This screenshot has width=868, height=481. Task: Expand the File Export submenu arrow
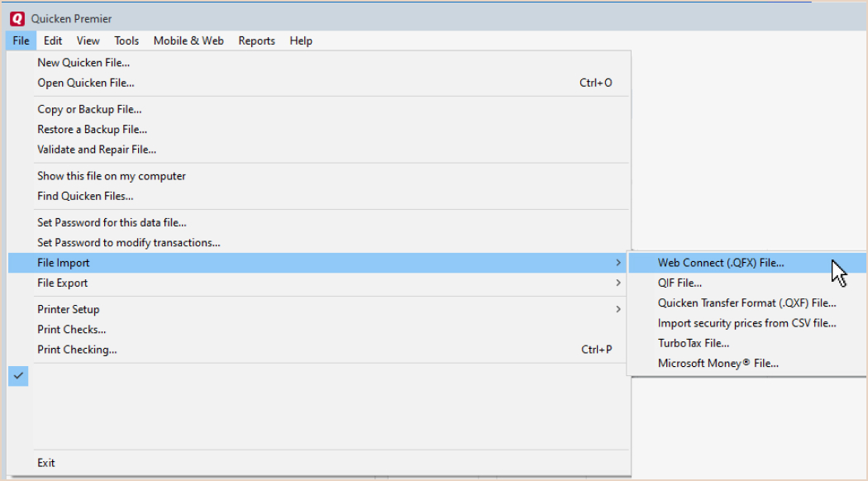[x=618, y=283]
